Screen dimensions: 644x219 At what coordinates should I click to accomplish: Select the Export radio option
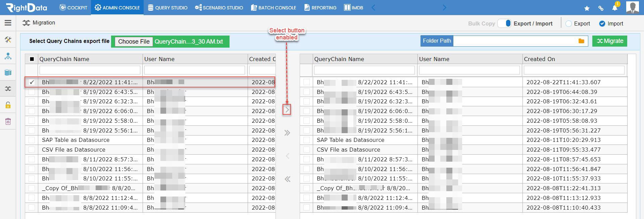pos(568,23)
